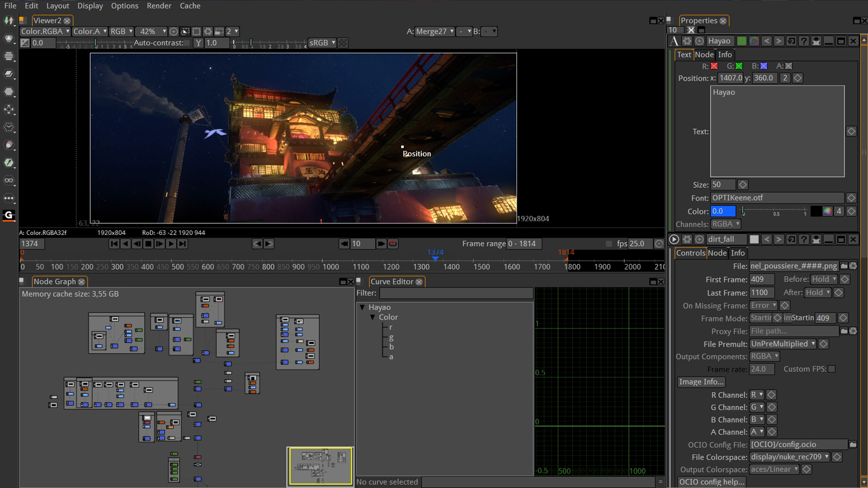Jump to next keyframe

click(x=269, y=244)
